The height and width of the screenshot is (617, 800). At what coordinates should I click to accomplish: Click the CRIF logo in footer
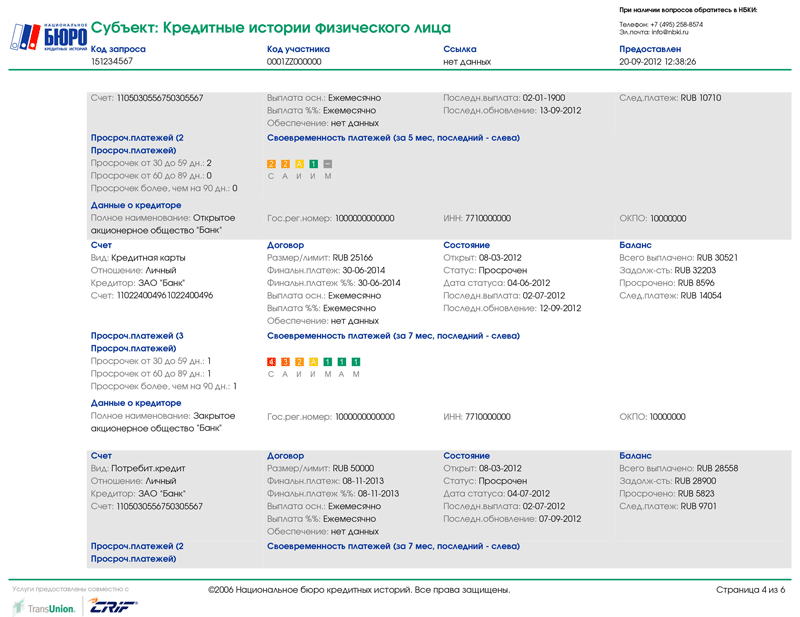pos(113,607)
